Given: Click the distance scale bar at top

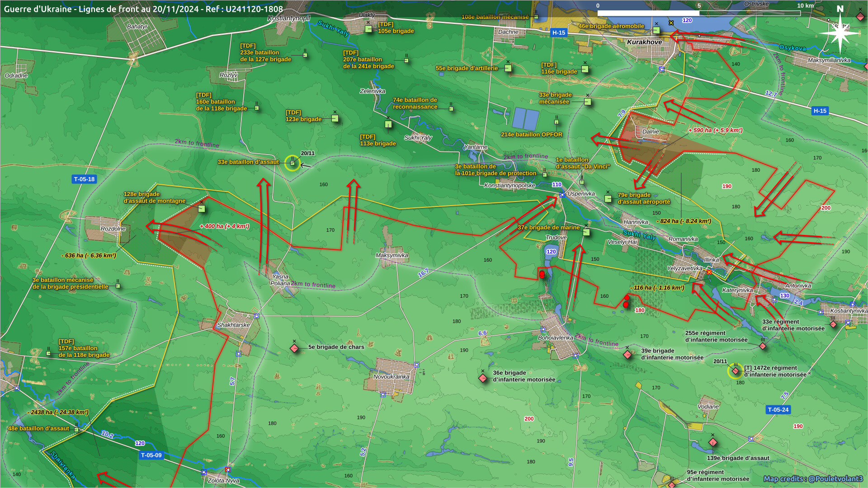Looking at the screenshot, I should 698,13.
